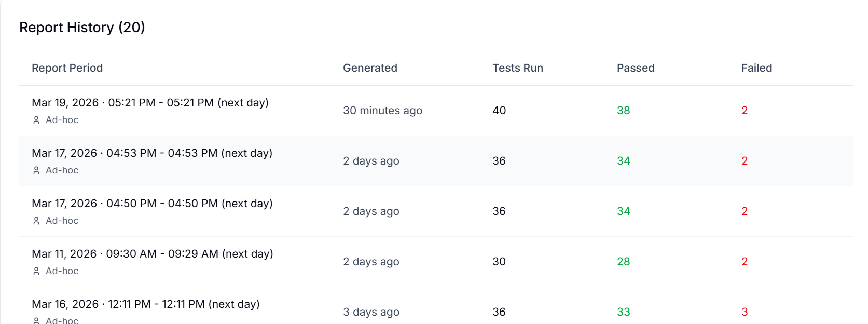Open the Mar 11, 2026 09:30 AM report
Image resolution: width=868 pixels, height=324 pixels.
pyautogui.click(x=152, y=254)
